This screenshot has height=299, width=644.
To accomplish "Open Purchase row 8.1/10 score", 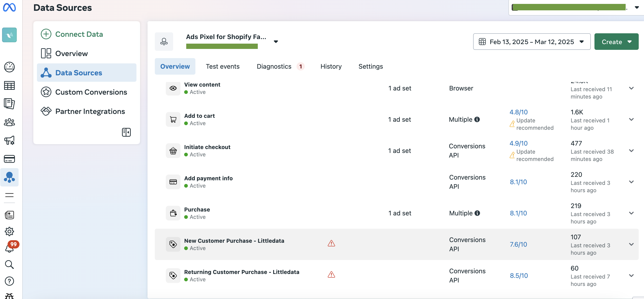I will pos(519,213).
